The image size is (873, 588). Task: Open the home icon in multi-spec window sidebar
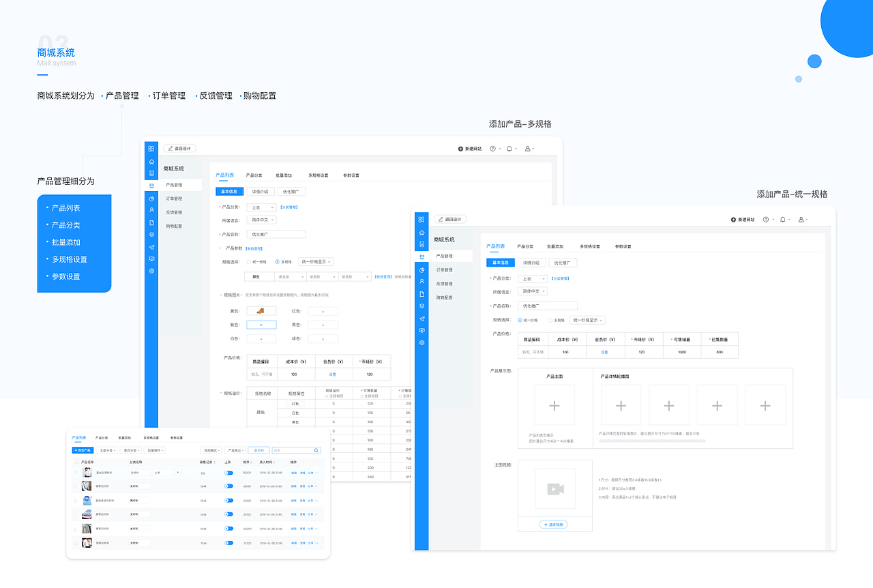point(151,162)
